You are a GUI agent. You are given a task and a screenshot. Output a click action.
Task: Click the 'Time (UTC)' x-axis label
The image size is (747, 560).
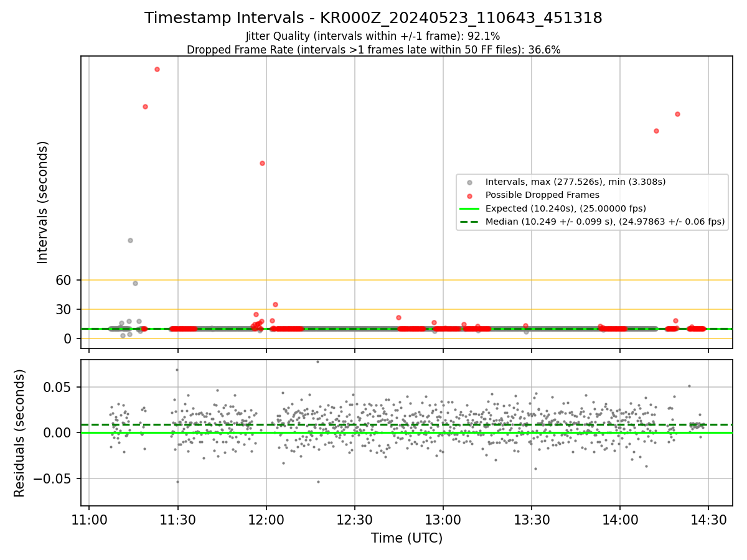coord(406,538)
